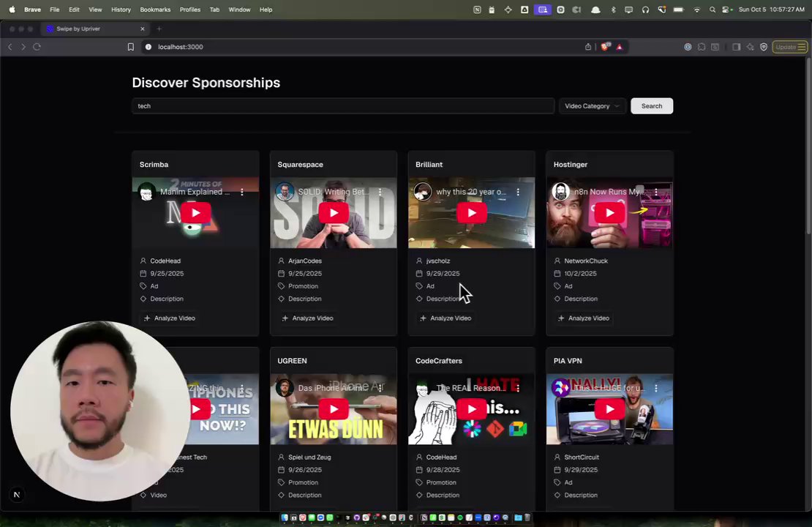Reload the localhost page
The image size is (812, 527).
37,47
